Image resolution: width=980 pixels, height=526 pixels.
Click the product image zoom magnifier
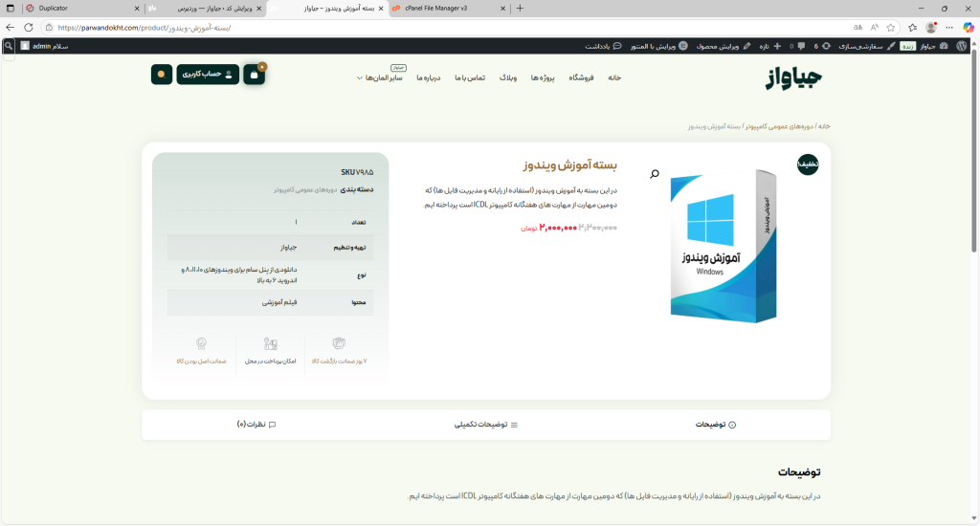click(655, 173)
